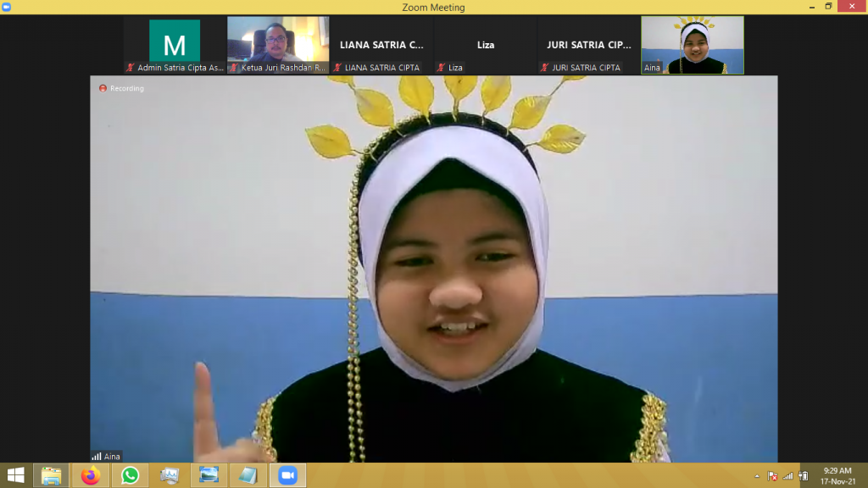Expand hidden icons in the system tray
This screenshot has width=868, height=488.
point(757,475)
